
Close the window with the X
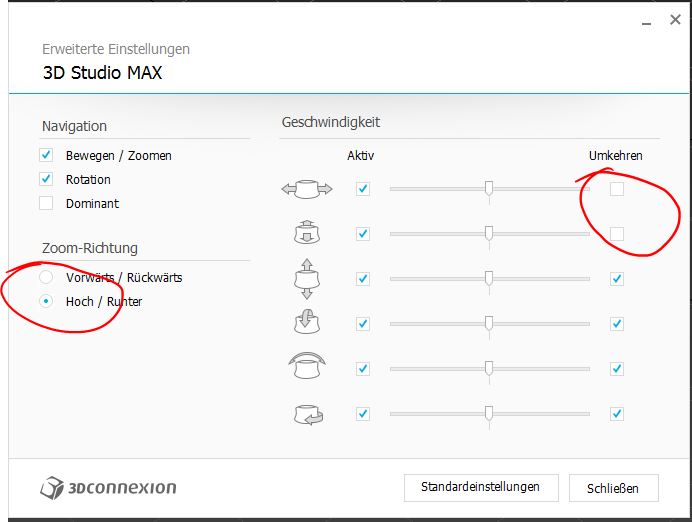point(675,19)
